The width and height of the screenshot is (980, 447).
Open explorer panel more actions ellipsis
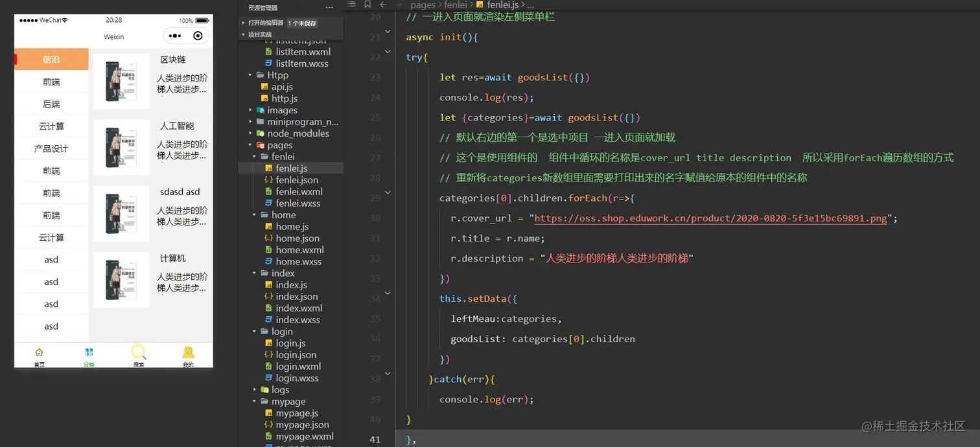329,8
